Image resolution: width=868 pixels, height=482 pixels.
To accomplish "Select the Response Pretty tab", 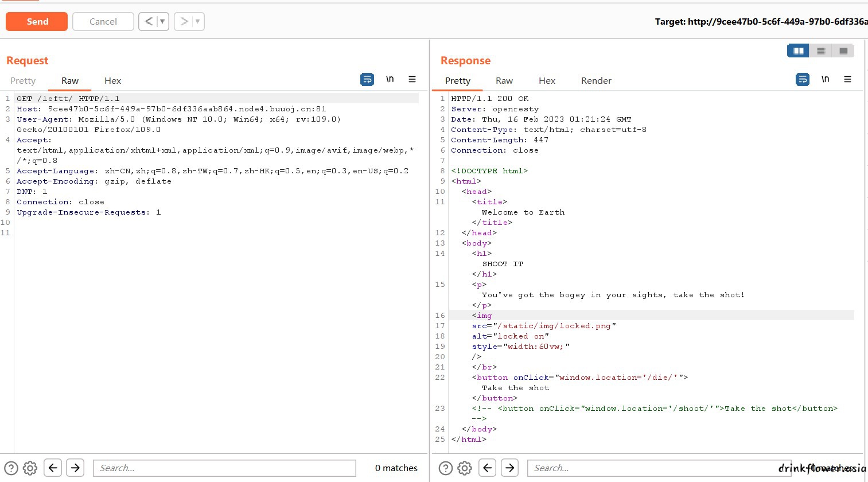I will point(458,81).
